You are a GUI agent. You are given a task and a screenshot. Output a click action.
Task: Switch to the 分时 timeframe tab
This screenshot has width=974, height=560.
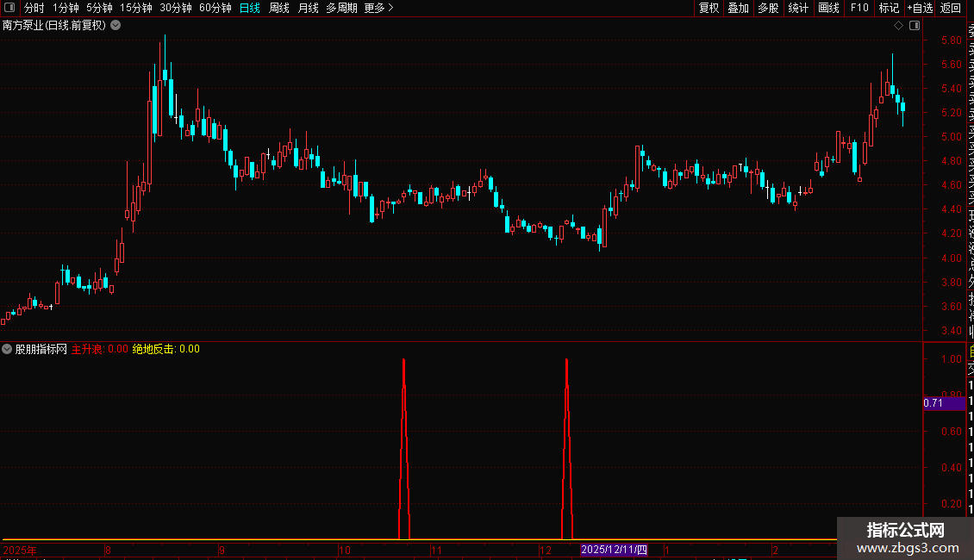34,8
